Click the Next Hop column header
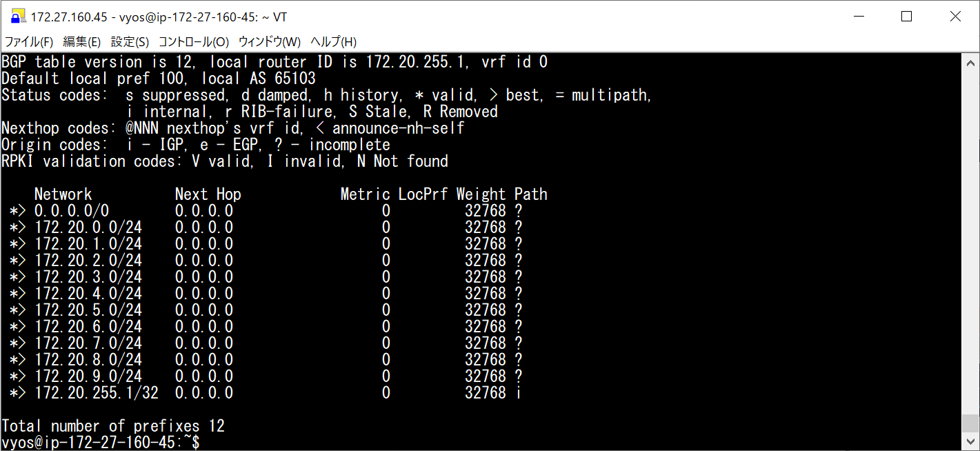This screenshot has width=980, height=451. (208, 194)
